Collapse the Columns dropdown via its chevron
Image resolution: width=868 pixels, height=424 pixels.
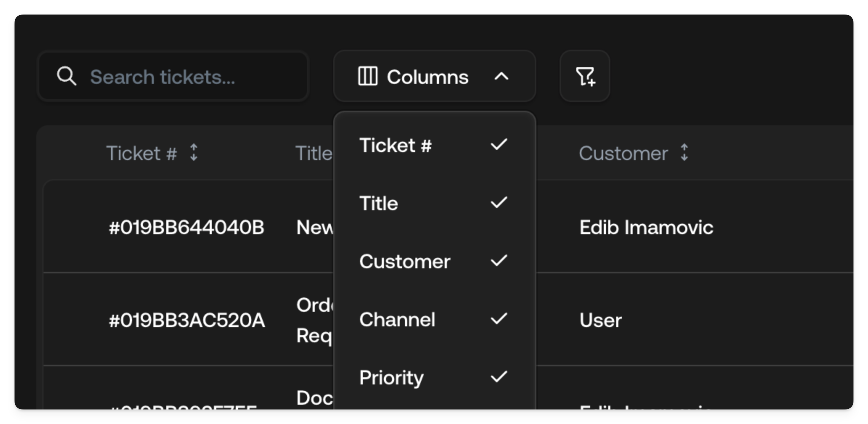pos(502,77)
